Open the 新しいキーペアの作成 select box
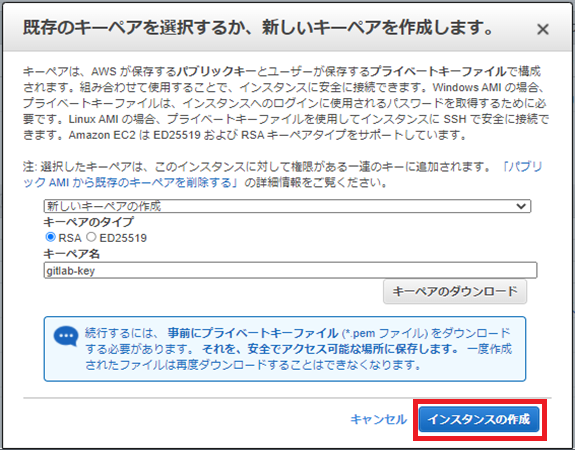Viewport: 576px width, 450px height. coord(287,206)
